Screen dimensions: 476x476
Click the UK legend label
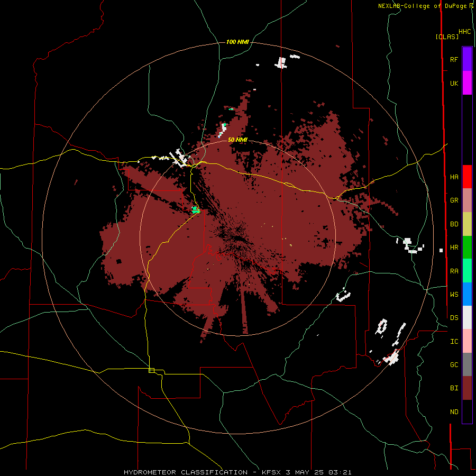pos(454,83)
